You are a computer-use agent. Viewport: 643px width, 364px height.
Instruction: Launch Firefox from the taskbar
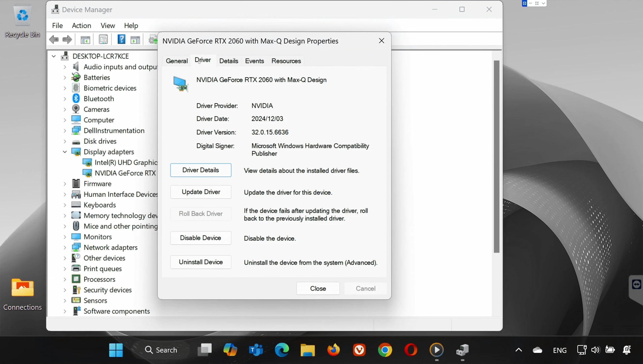(x=334, y=350)
